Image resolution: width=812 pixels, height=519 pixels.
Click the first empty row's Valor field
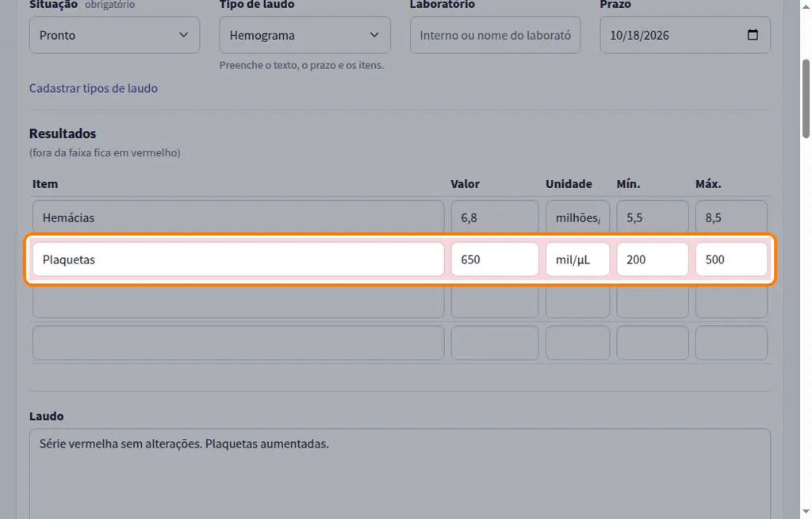[495, 302]
